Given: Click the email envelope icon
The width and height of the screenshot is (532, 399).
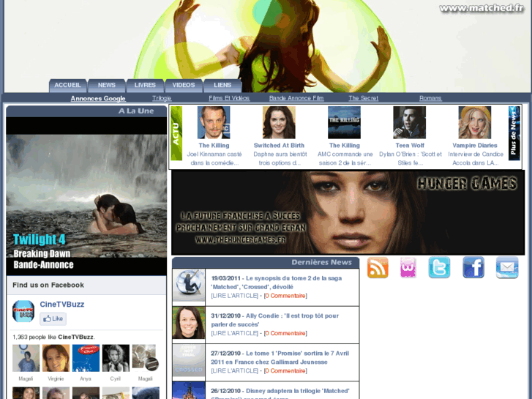Looking at the screenshot, I should click(x=507, y=267).
